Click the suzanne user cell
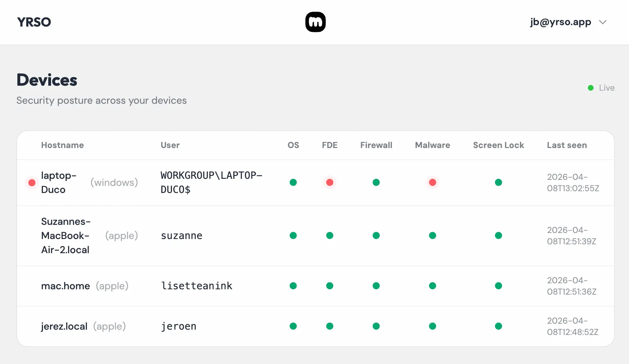The height and width of the screenshot is (364, 629). (182, 235)
